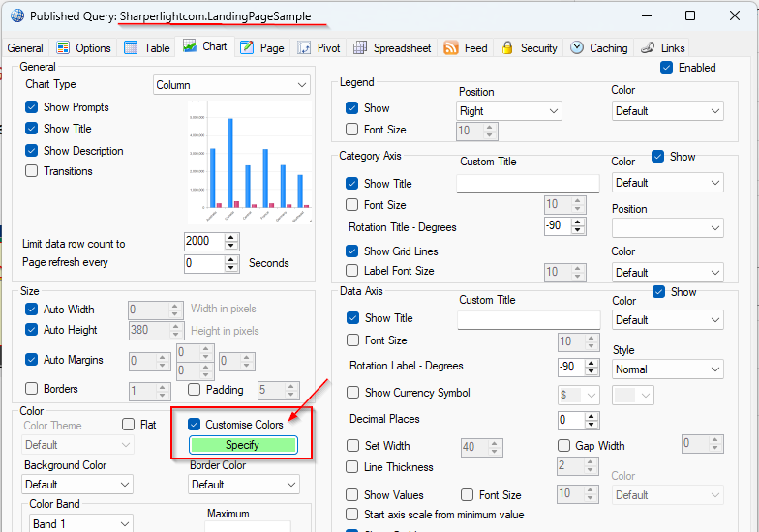This screenshot has height=532, width=759.
Task: Enable the Borders checkbox
Action: click(x=31, y=389)
